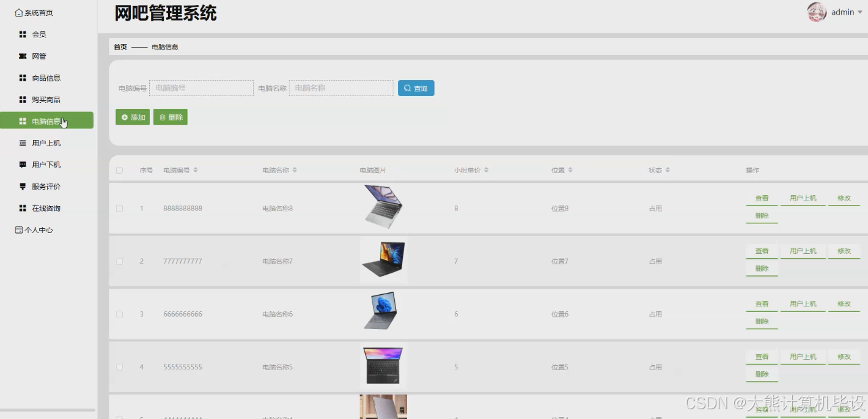Click the plus icon in the 添加 button
This screenshot has width=868, height=419.
tap(125, 117)
